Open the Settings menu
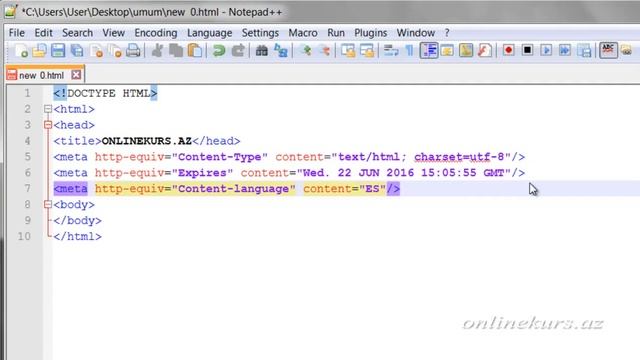The width and height of the screenshot is (640, 360). coord(260,33)
